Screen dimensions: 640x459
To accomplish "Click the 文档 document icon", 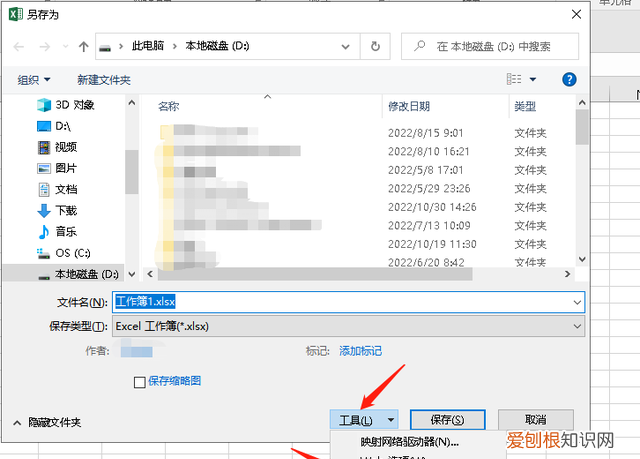I will point(44,189).
